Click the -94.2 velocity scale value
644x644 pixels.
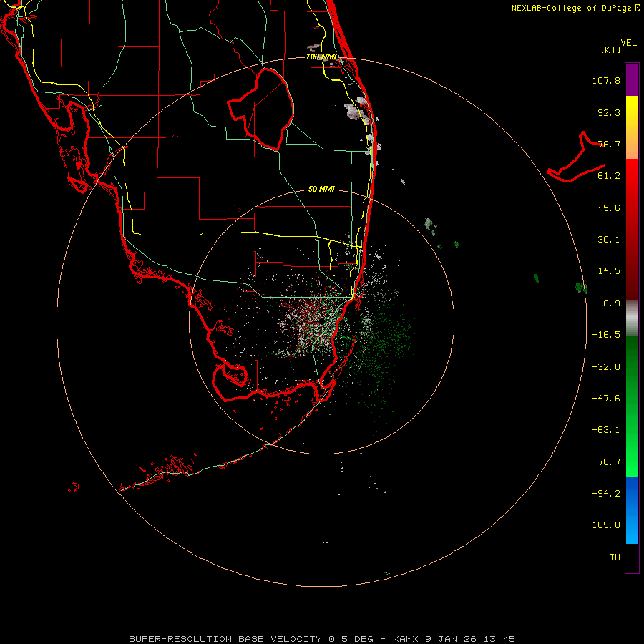pos(606,494)
